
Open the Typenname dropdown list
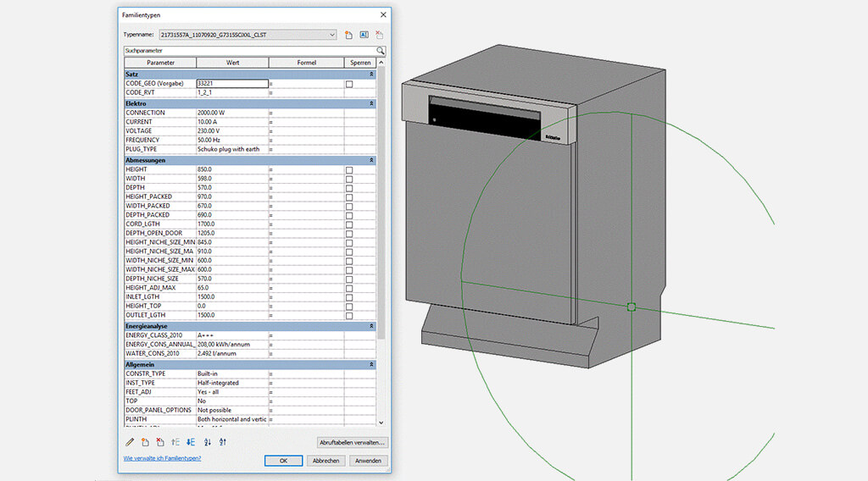point(332,35)
